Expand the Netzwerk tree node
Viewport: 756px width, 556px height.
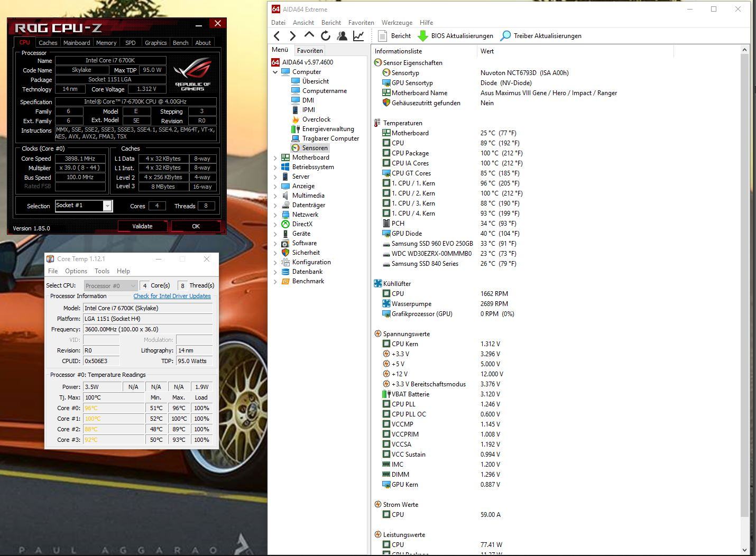tap(275, 215)
